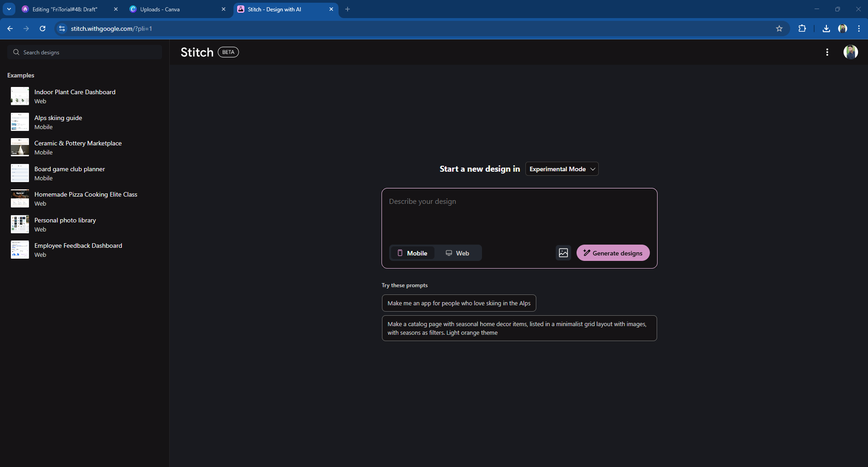Close the Stitch - Design with AI tab
The width and height of the screenshot is (868, 467).
[x=331, y=9]
